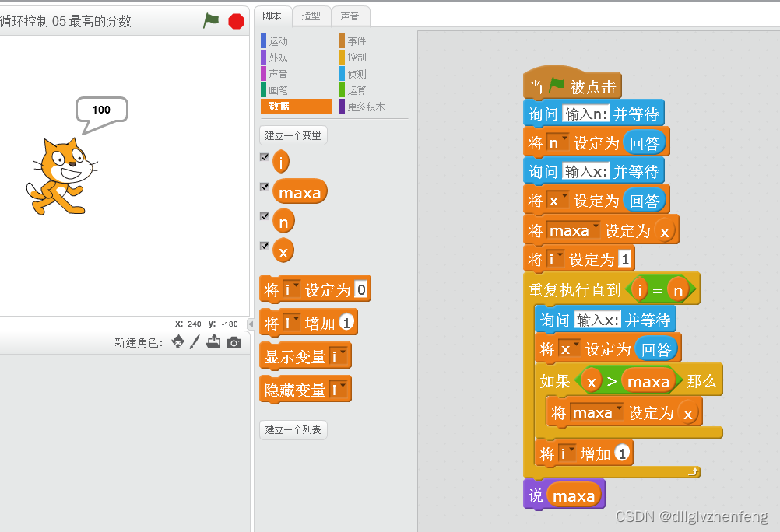
Task: Click the 建立一个变量 button
Action: 293,135
